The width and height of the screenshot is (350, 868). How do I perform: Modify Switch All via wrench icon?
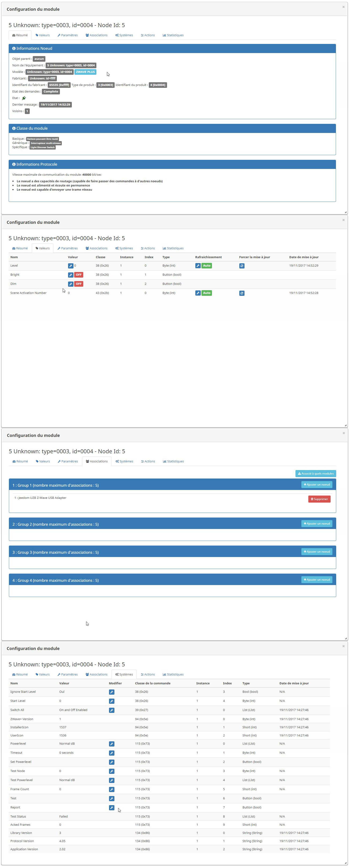tap(111, 710)
